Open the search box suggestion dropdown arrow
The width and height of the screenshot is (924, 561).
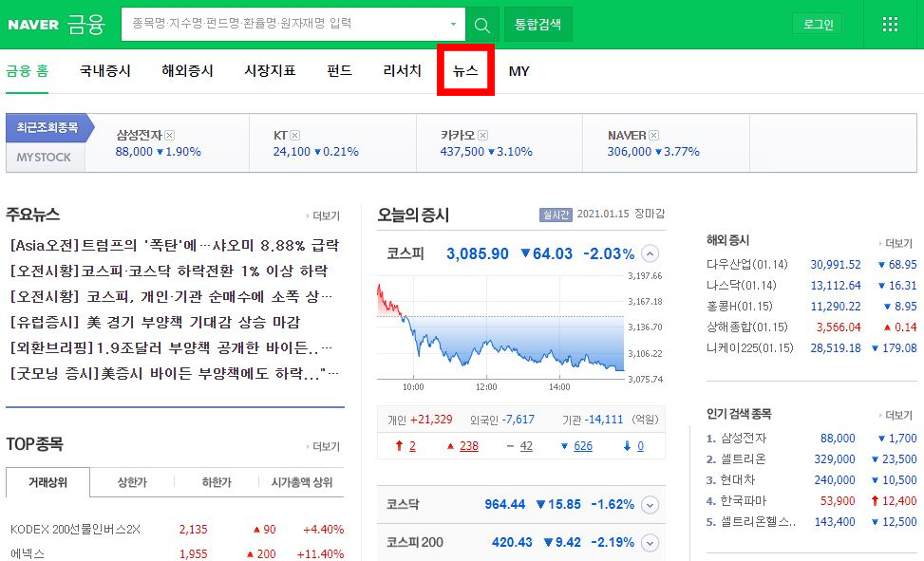point(453,24)
